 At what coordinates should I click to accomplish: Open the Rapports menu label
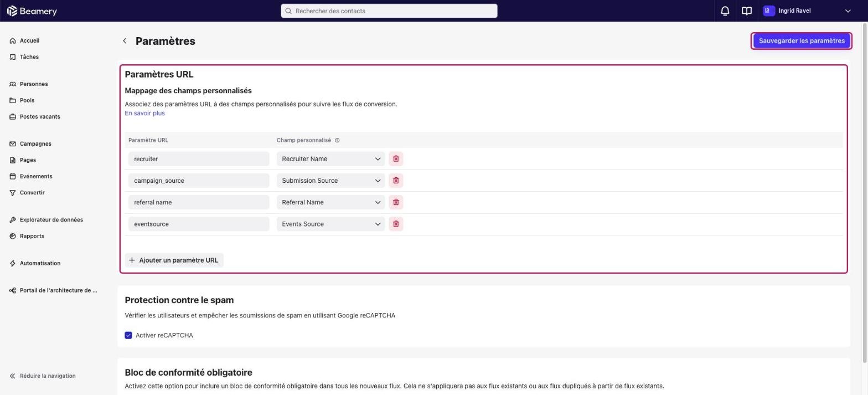[32, 236]
